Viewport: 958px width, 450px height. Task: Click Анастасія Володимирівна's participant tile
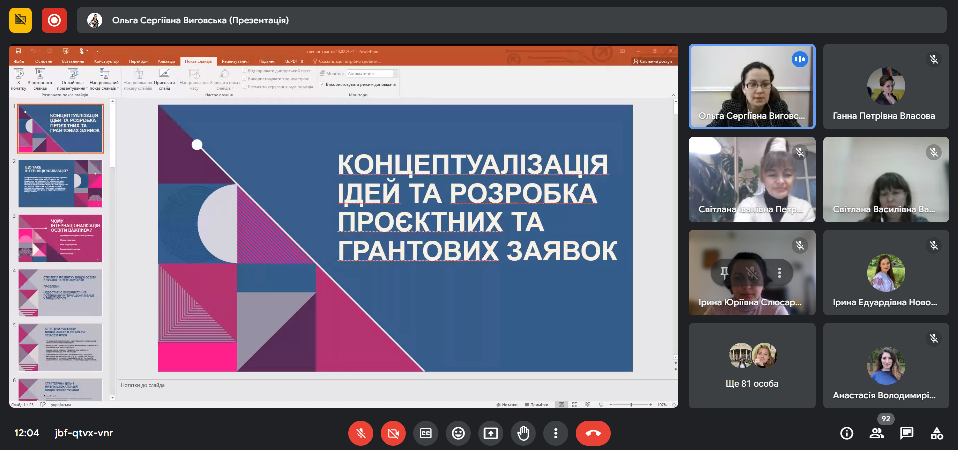tap(885, 365)
